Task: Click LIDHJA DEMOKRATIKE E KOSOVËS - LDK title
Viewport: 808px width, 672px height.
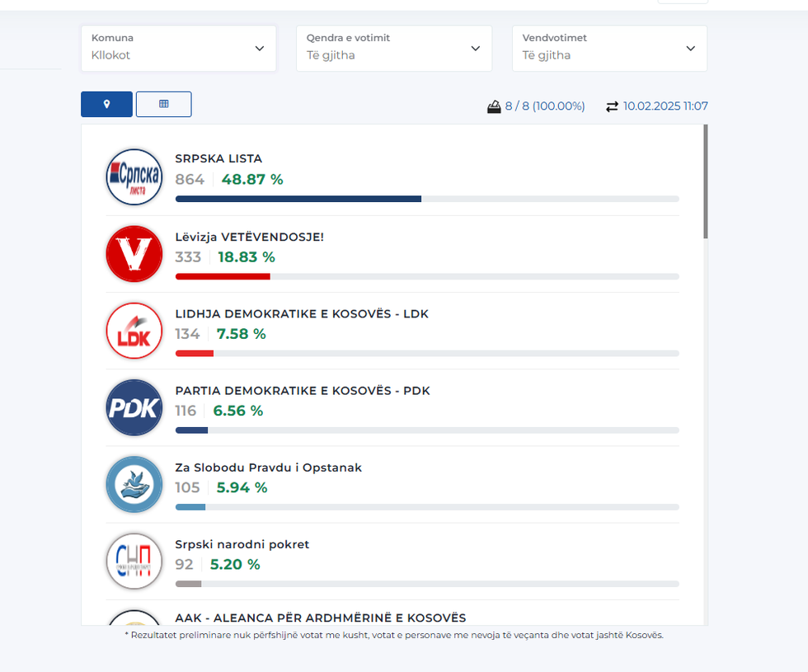Action: 302,314
